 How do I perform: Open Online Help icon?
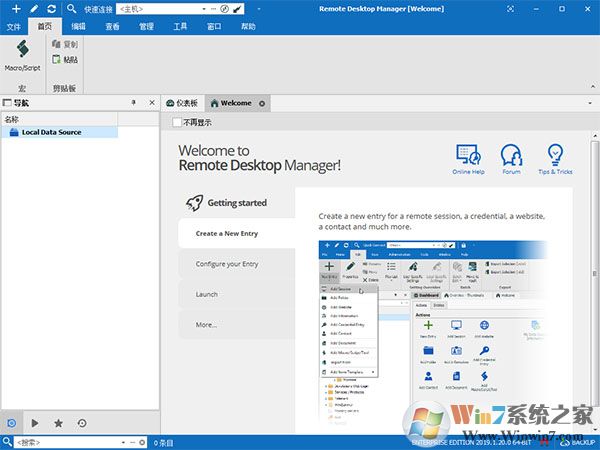pyautogui.click(x=467, y=158)
